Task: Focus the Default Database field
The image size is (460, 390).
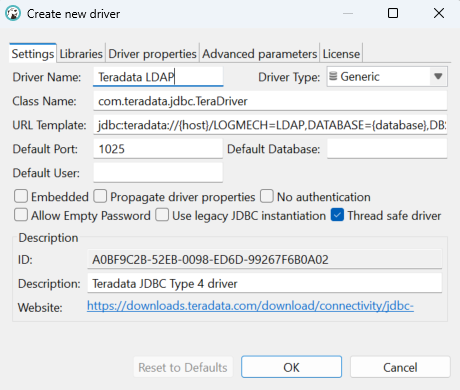Action: (387, 149)
